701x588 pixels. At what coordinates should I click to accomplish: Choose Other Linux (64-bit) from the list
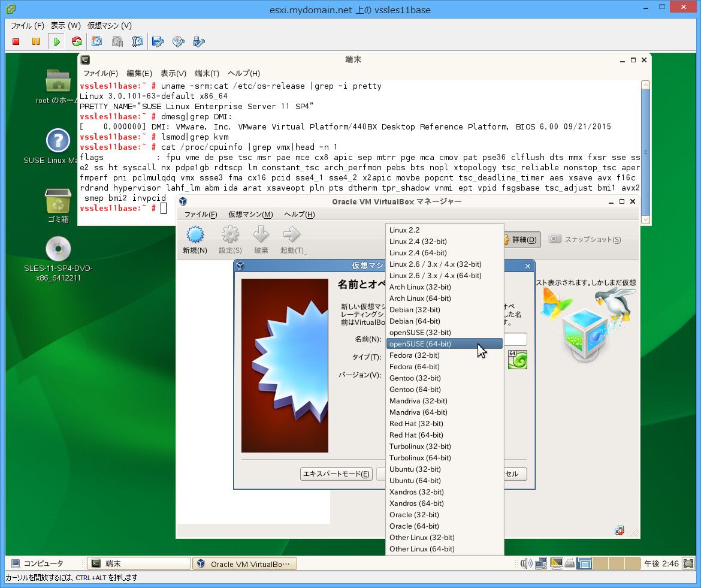click(x=445, y=549)
